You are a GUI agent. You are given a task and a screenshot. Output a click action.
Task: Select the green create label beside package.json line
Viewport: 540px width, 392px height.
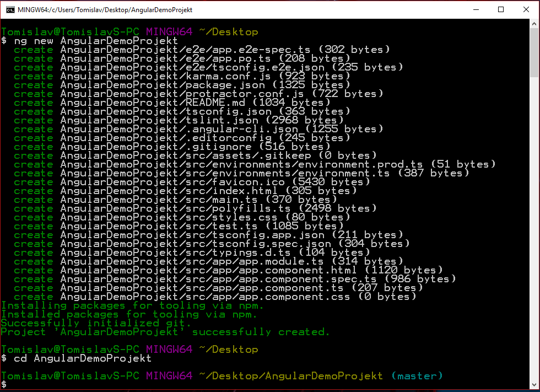point(33,84)
